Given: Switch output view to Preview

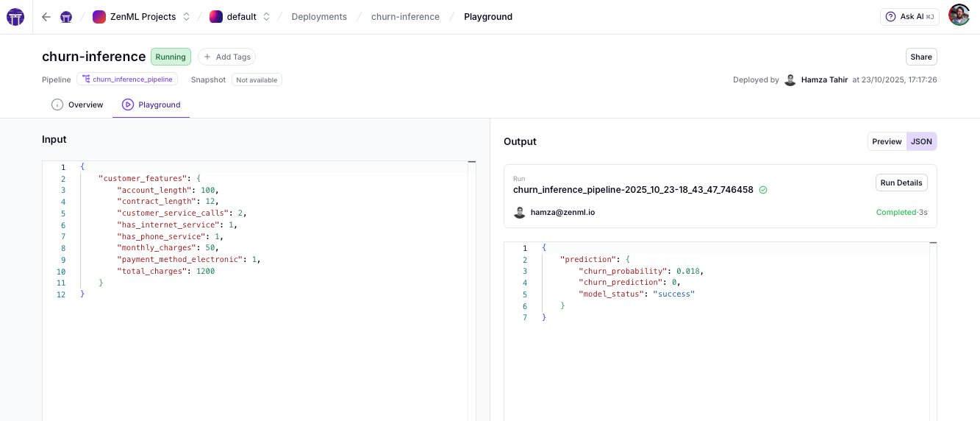Looking at the screenshot, I should point(887,142).
